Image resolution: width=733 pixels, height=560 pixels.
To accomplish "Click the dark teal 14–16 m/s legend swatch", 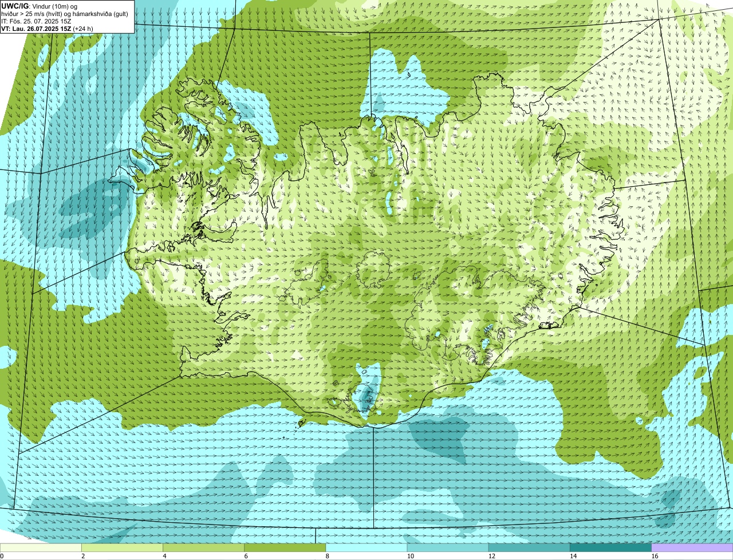I will coord(610,548).
